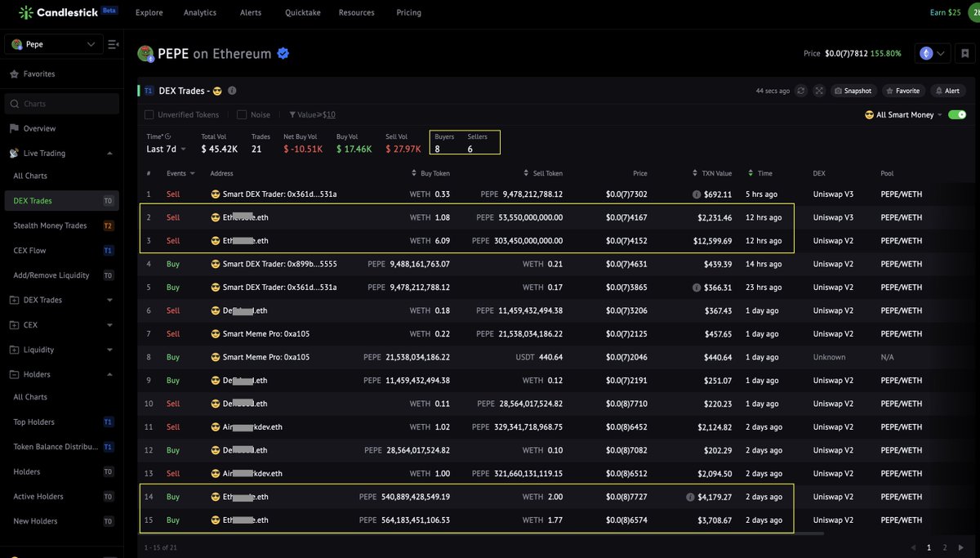This screenshot has width=980, height=558.
Task: Click the Smart Meme Pro: 0xa105 address in row 7
Action: click(x=266, y=334)
